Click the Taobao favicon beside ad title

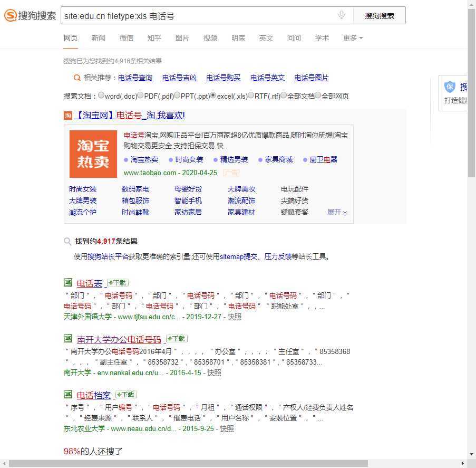click(x=67, y=116)
